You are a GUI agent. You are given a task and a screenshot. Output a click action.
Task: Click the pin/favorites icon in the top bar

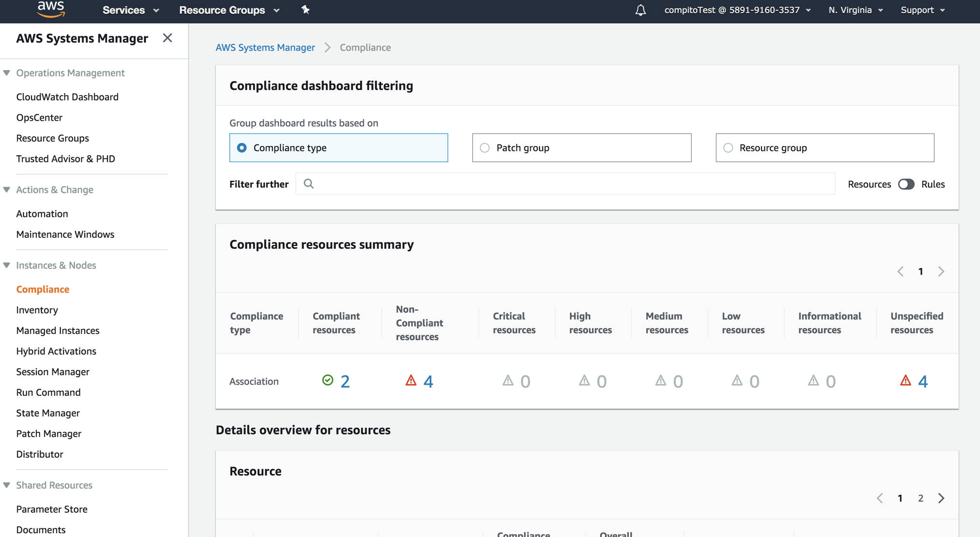(x=306, y=10)
